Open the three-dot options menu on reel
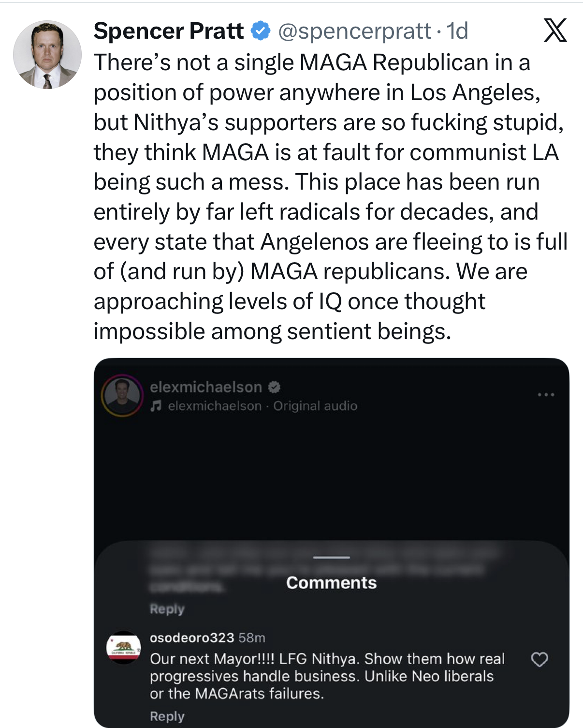The image size is (583, 728). [546, 395]
